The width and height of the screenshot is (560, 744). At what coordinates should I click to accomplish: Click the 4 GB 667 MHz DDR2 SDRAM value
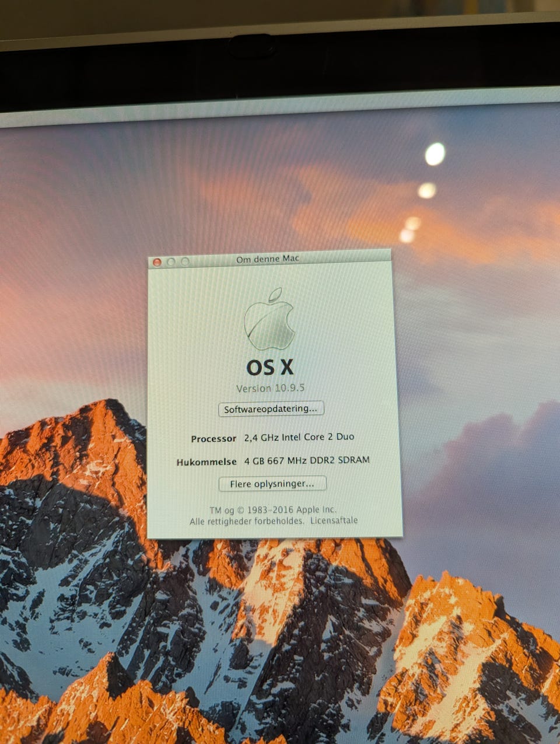click(307, 460)
